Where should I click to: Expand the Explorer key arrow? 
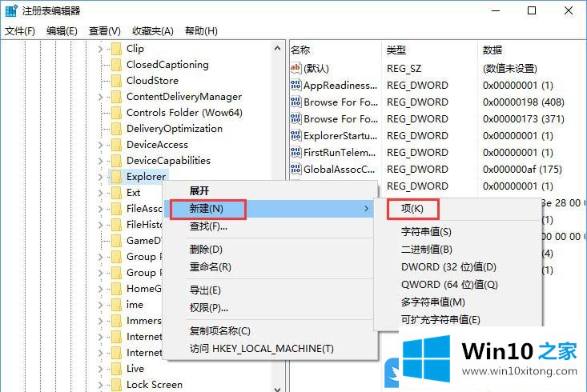point(101,177)
